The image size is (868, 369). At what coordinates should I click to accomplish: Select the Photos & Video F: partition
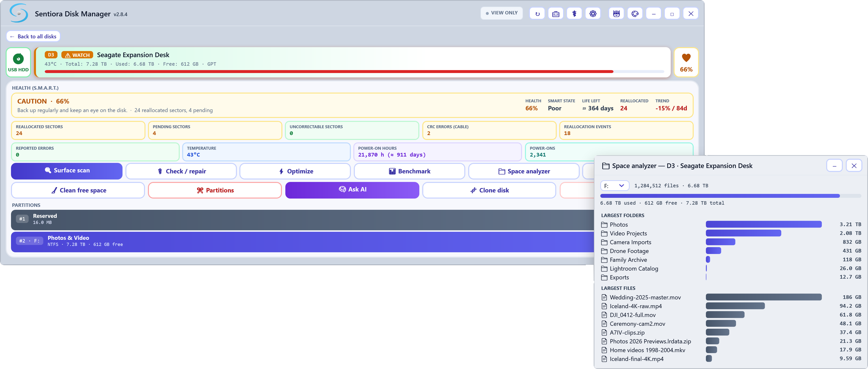point(302,241)
